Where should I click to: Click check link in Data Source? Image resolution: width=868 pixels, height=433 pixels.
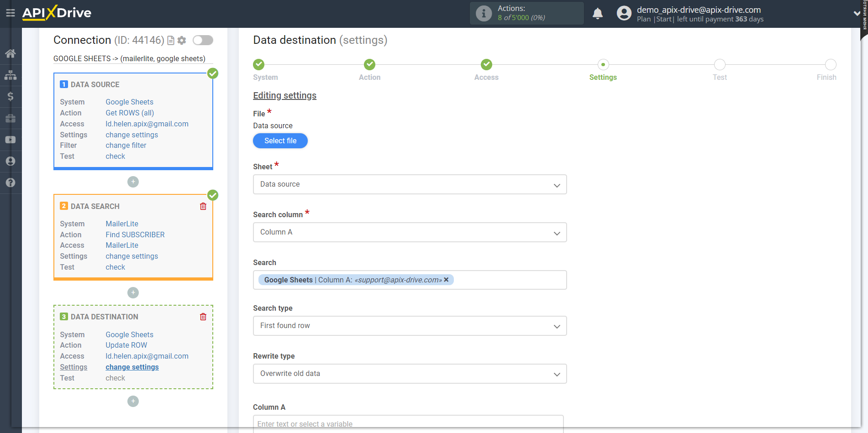(x=115, y=156)
